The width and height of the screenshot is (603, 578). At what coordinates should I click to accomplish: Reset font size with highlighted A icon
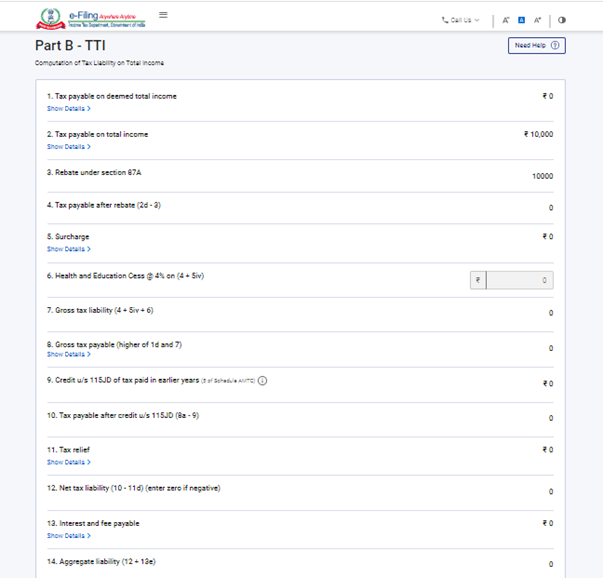(521, 19)
